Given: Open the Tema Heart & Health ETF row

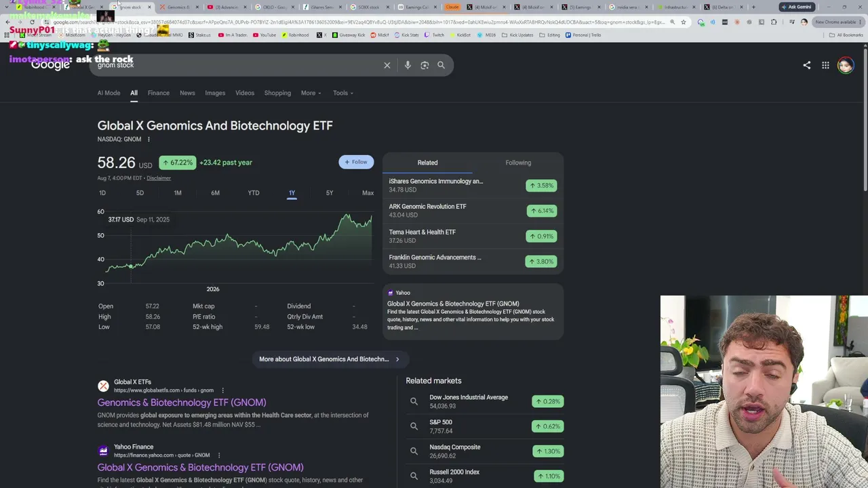Looking at the screenshot, I should 473,236.
